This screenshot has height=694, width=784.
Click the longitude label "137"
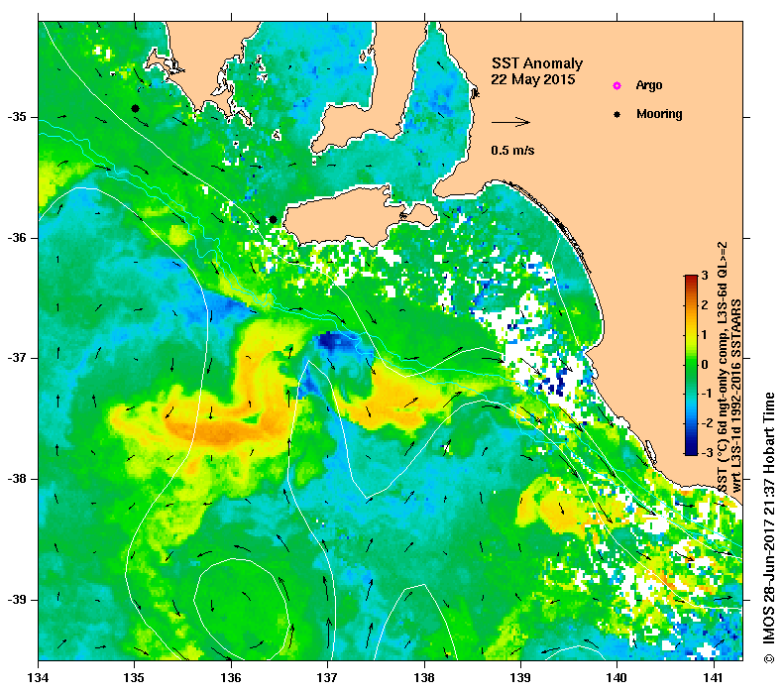coord(327,678)
